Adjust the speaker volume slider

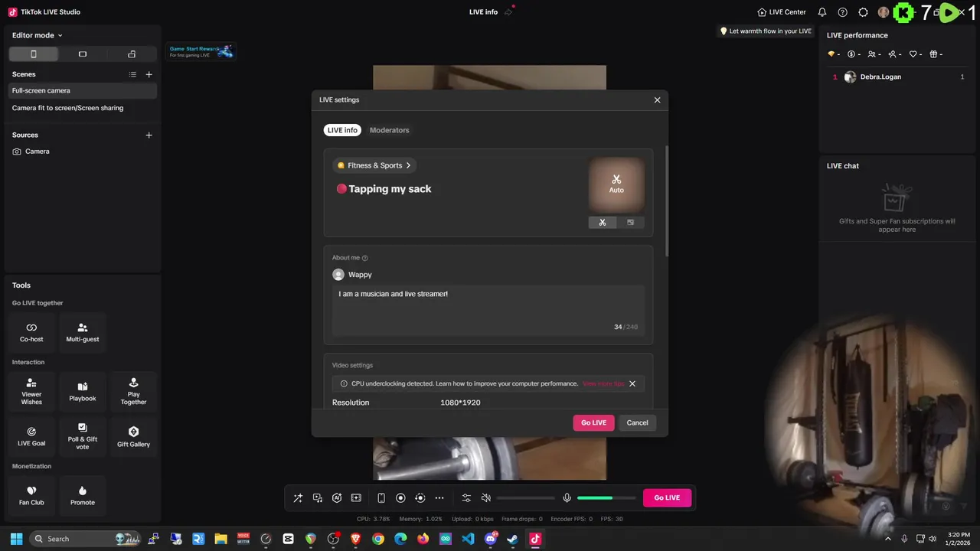pyautogui.click(x=525, y=498)
